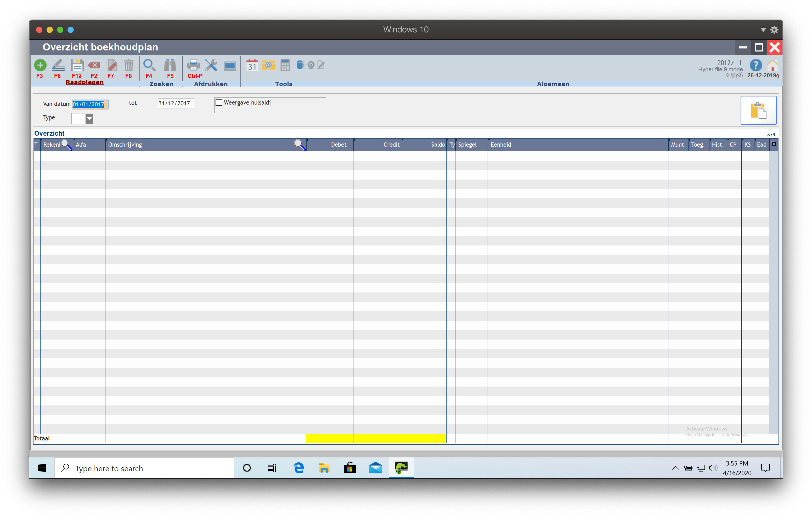Click the yellow Totaal Debet cell
812x517 pixels.
pos(329,439)
